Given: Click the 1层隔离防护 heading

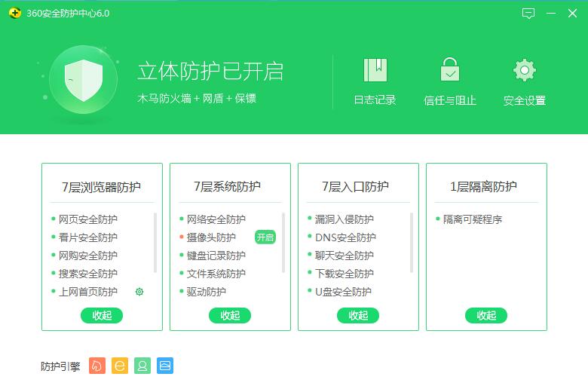Looking at the screenshot, I should click(x=483, y=186).
